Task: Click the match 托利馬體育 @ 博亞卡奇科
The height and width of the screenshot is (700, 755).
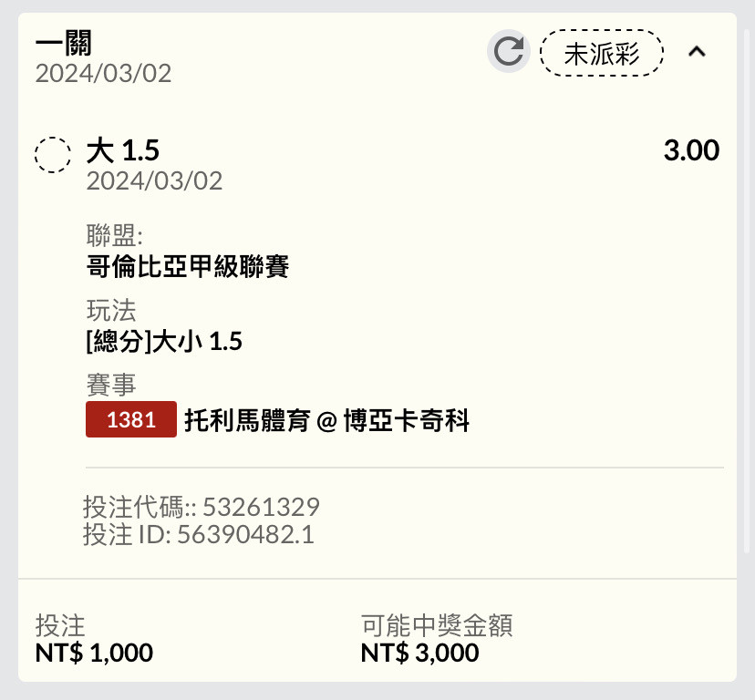Action: [327, 420]
